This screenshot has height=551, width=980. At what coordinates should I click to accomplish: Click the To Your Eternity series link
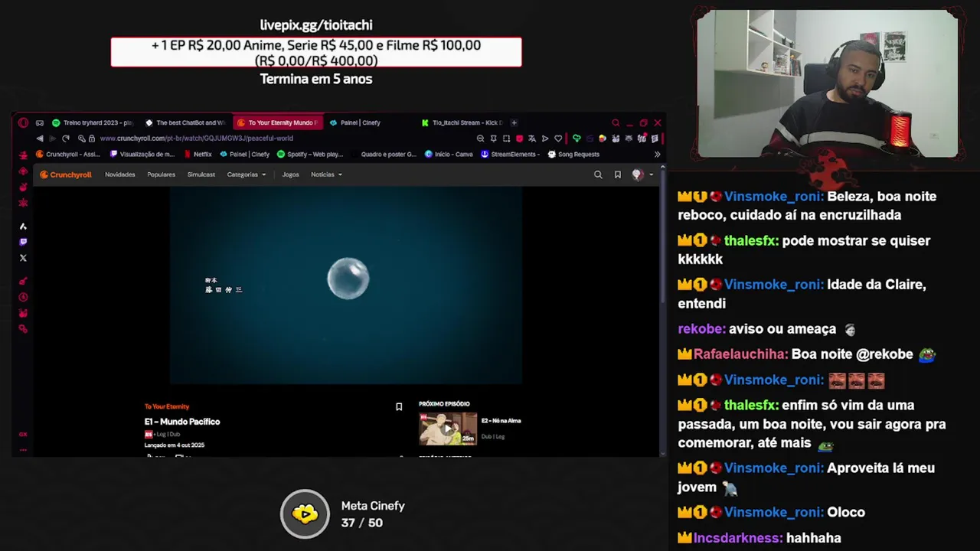click(x=167, y=406)
